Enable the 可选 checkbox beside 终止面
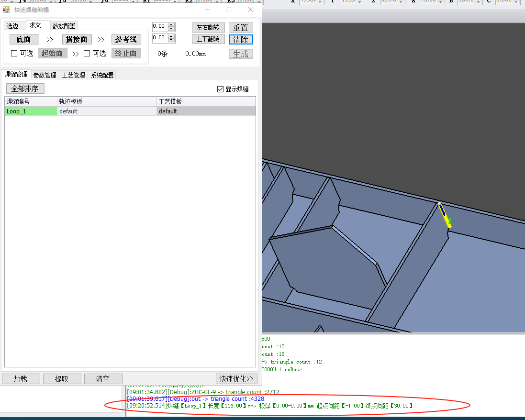Viewport: 525px width, 420px height. pyautogui.click(x=87, y=54)
